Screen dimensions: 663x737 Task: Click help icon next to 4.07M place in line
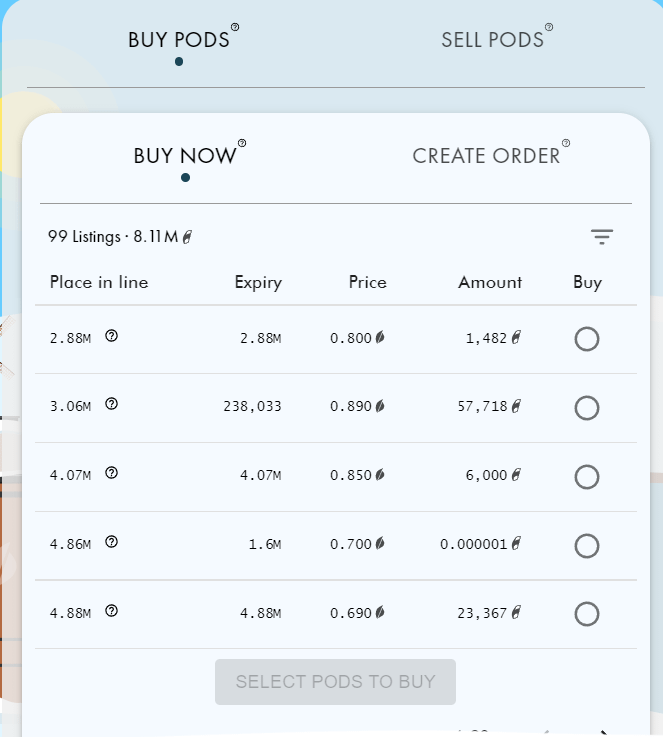[x=111, y=473]
